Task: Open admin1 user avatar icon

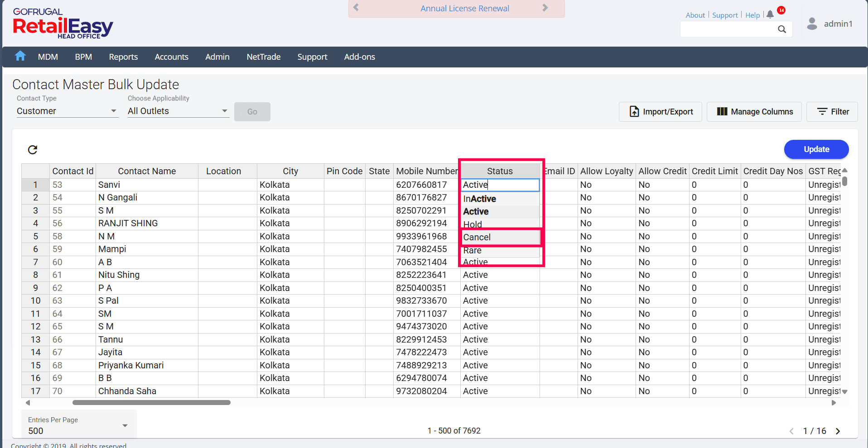Action: (x=812, y=24)
